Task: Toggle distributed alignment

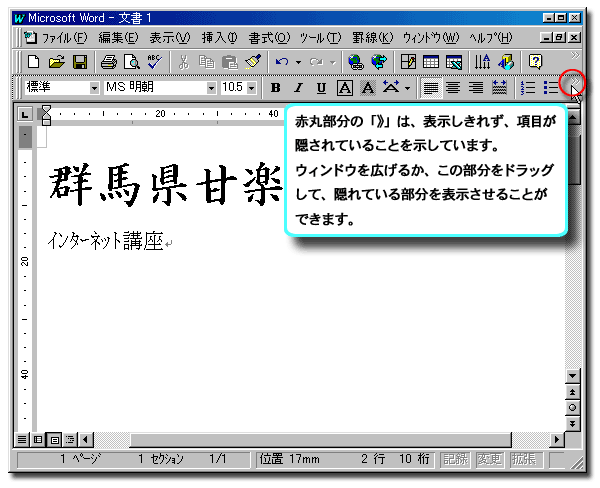Action: [x=499, y=88]
